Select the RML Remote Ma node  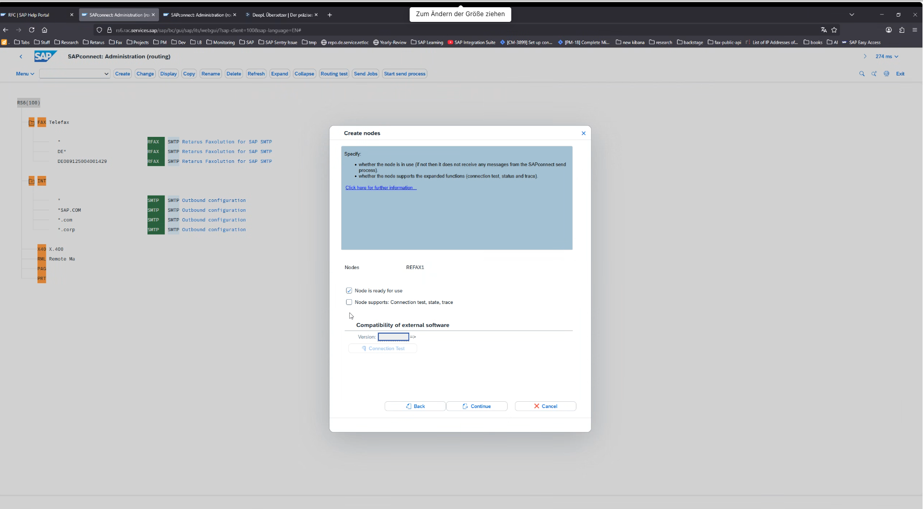56,259
